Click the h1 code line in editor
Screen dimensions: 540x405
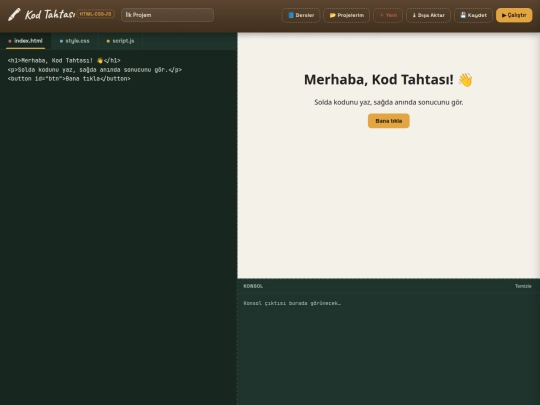pyautogui.click(x=64, y=61)
